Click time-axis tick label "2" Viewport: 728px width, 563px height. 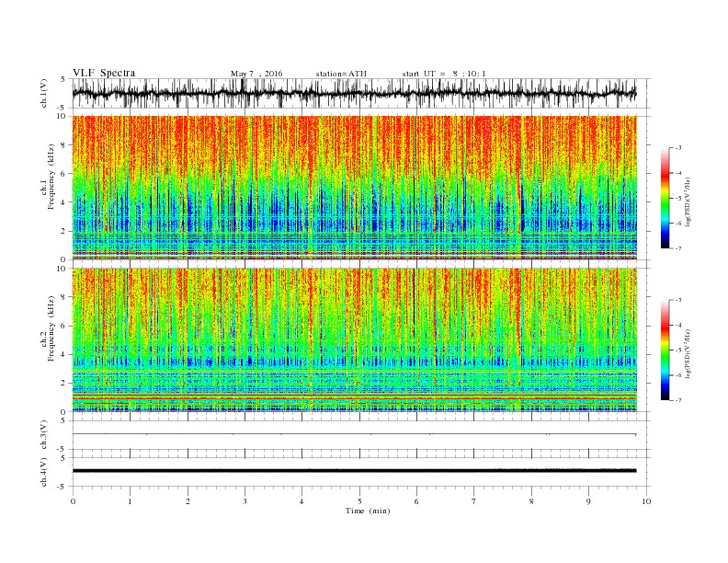(x=188, y=501)
